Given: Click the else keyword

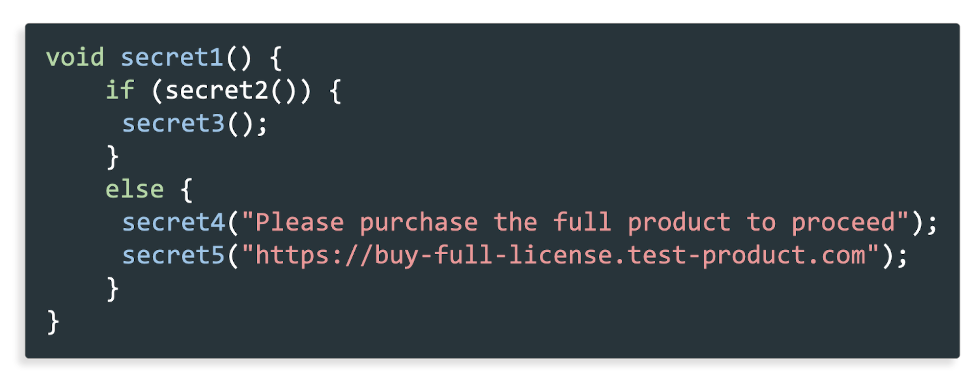Looking at the screenshot, I should point(135,189).
